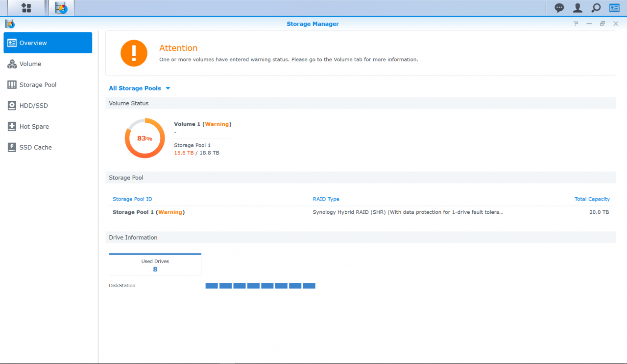Click the Volume Status section header
Screen dimensions: 627x364
[x=361, y=103]
